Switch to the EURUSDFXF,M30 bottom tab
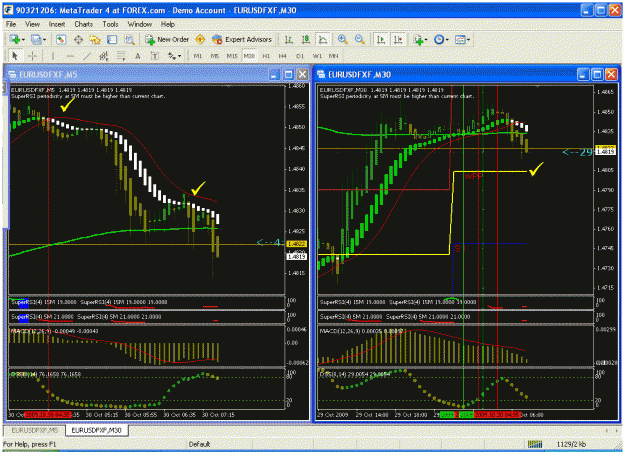Image resolution: width=625 pixels, height=452 pixels. (x=96, y=430)
